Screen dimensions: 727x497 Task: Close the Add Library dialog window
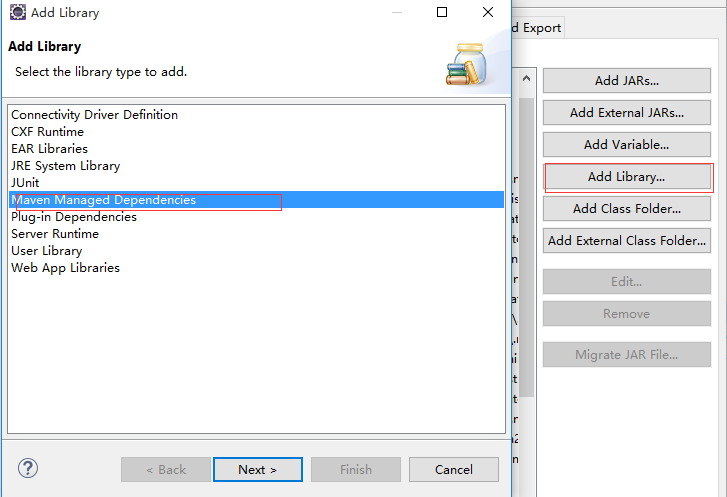tap(488, 12)
